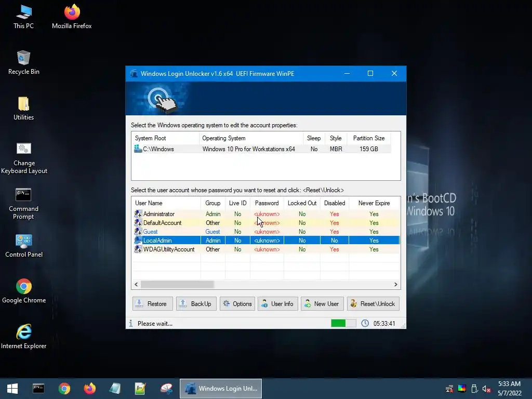Click the Windows Start button
The image size is (532, 399).
tap(12, 389)
